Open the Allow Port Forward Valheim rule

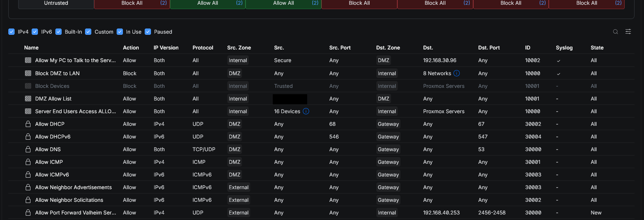tap(76, 212)
